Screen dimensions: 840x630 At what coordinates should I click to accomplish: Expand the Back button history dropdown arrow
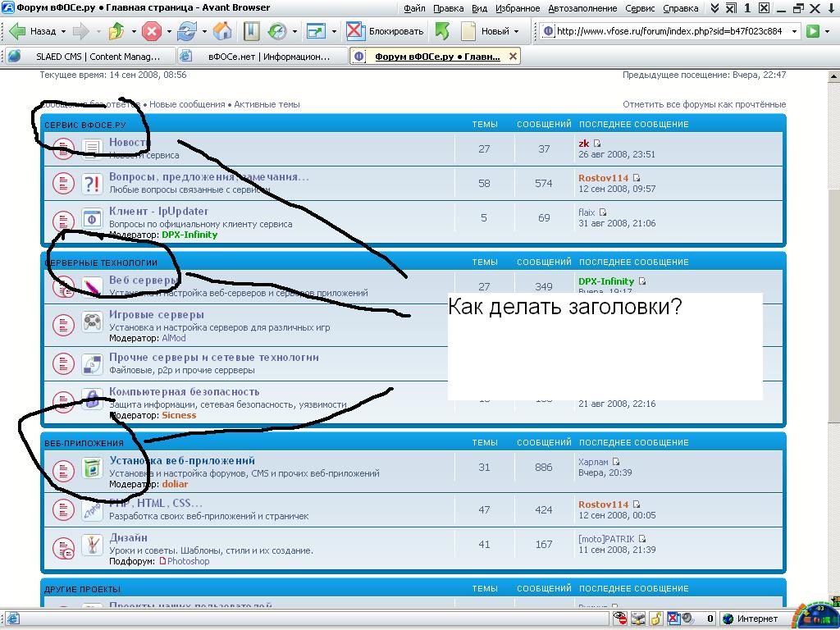point(62,32)
